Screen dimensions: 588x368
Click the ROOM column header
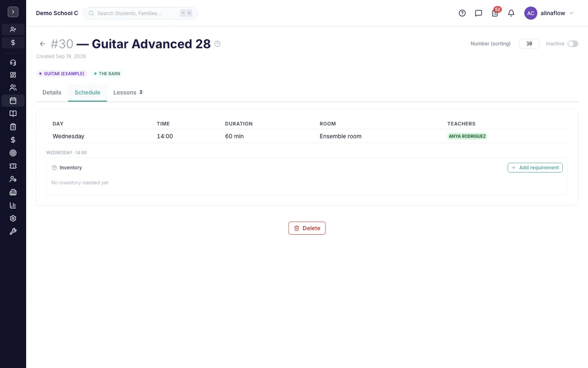pyautogui.click(x=328, y=124)
